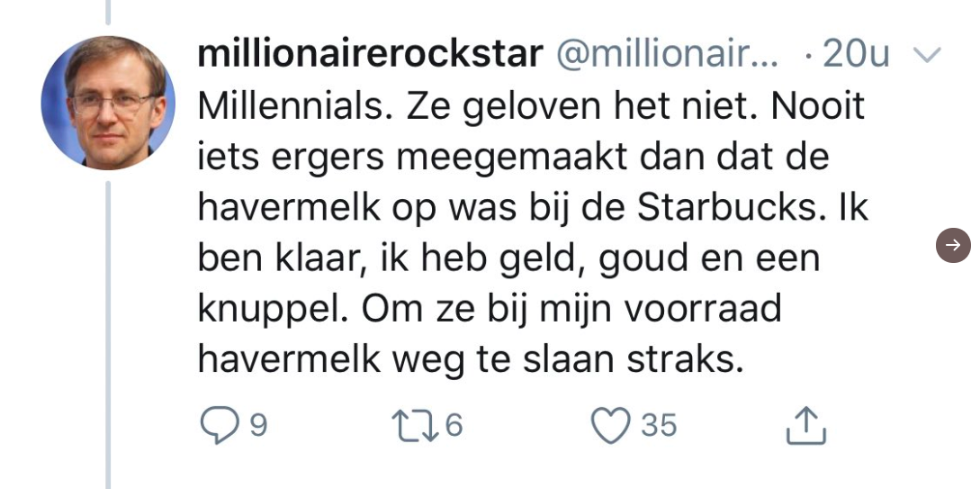Open the author's profile picture

point(108,103)
